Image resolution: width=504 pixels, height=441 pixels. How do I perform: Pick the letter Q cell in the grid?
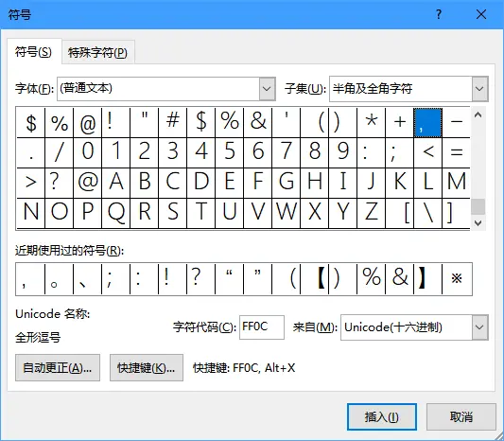click(115, 213)
